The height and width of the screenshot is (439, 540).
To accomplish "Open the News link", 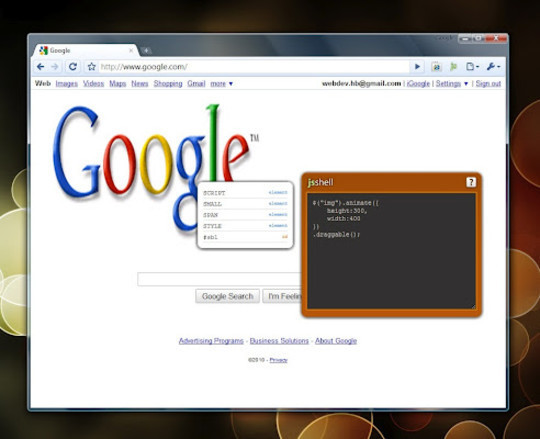I will pyautogui.click(x=139, y=84).
